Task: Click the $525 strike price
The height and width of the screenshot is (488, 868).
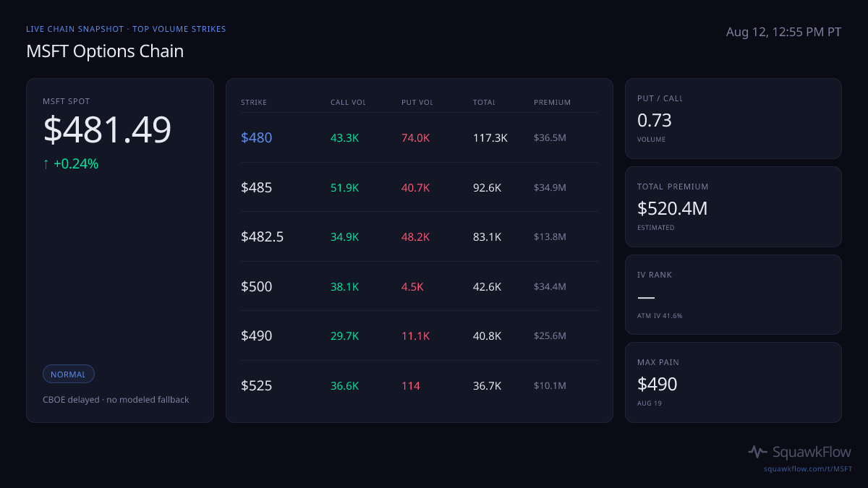Action: [x=257, y=385]
